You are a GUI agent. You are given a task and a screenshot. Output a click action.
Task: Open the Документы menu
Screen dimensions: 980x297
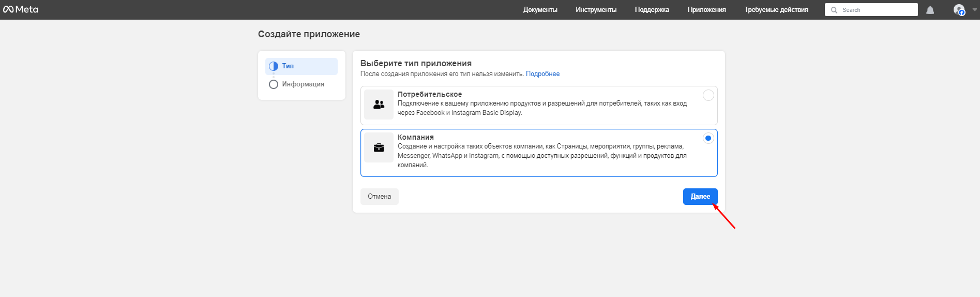click(540, 10)
